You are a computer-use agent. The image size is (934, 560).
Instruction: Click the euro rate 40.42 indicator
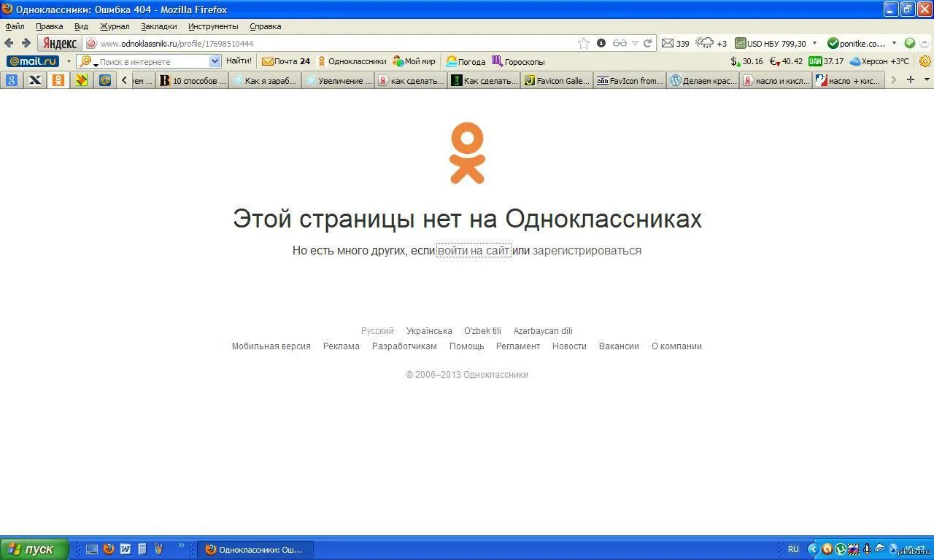tap(786, 61)
